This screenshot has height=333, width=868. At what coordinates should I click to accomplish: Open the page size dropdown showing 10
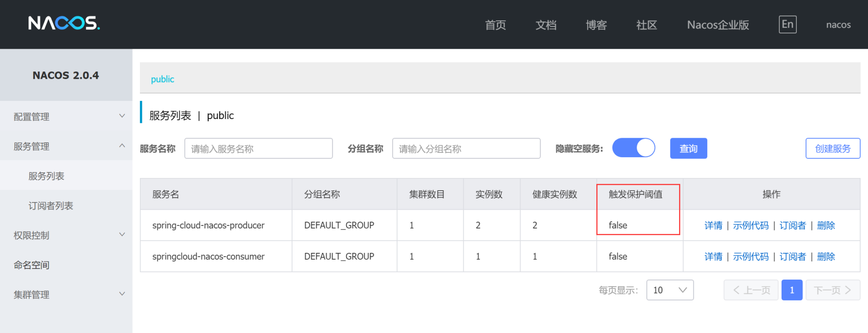click(670, 290)
